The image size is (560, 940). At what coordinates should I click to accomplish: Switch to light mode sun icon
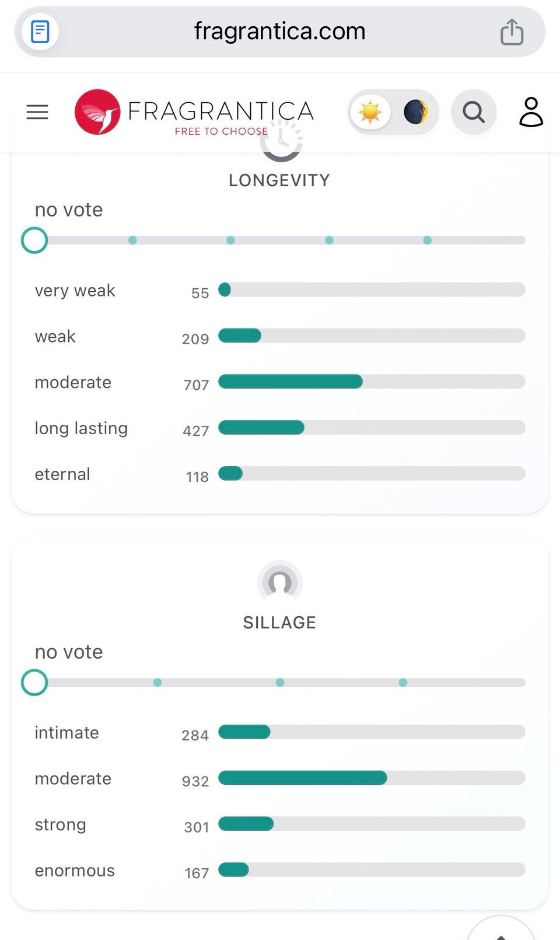[x=370, y=111]
